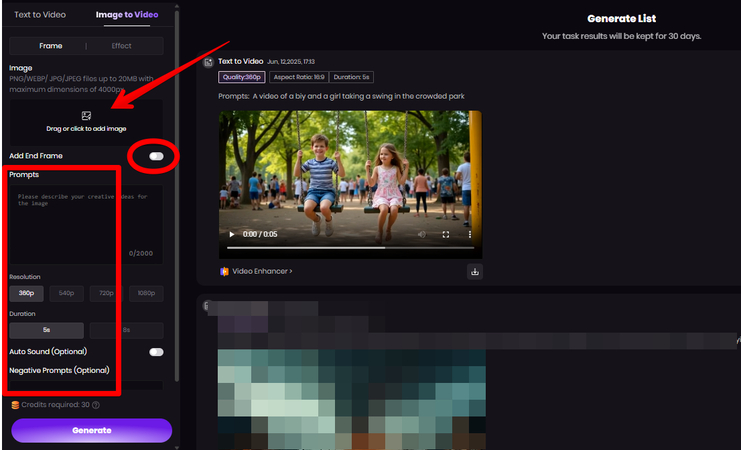The image size is (741, 450).
Task: Open the credits required help icon
Action: click(96, 405)
